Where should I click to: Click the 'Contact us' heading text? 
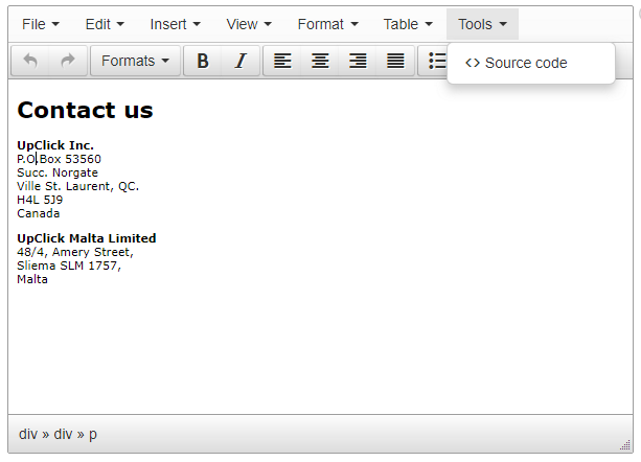(x=85, y=110)
